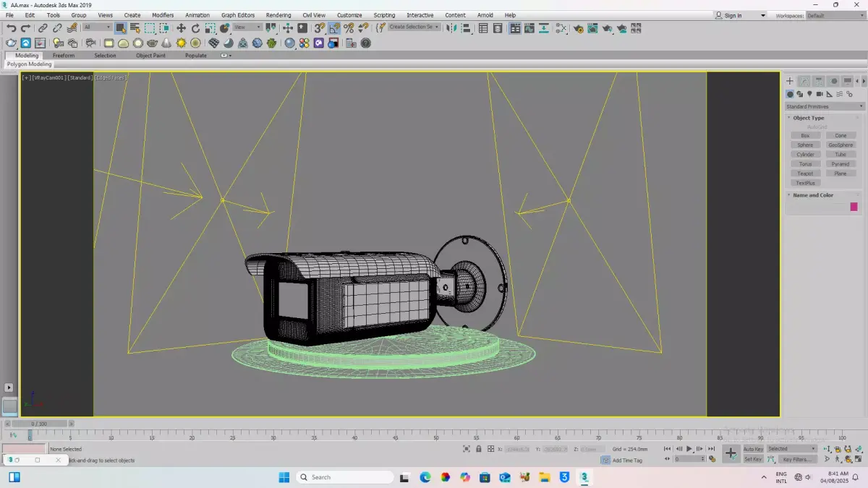Open the Schematic View icon

(x=543, y=28)
